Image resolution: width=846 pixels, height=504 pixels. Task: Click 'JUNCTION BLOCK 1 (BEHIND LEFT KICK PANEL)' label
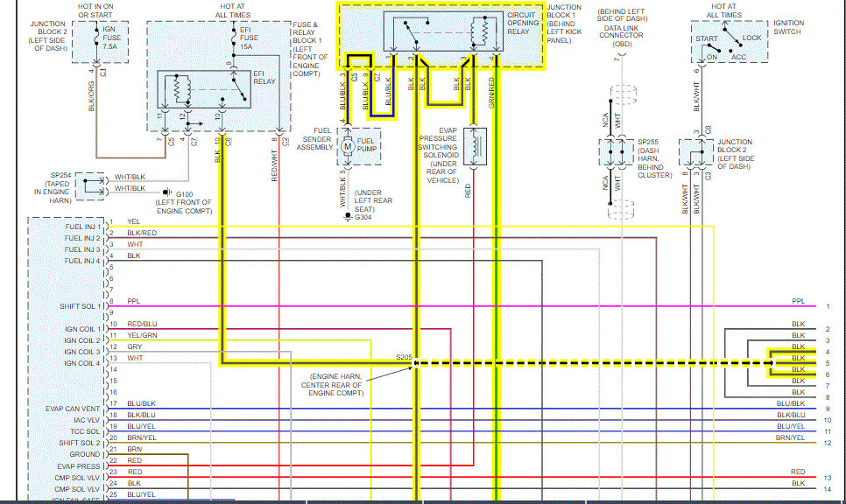tap(564, 24)
